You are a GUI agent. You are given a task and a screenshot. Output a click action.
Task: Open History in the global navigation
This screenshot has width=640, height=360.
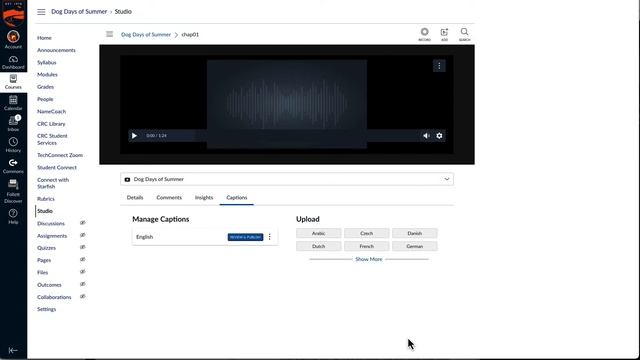tap(13, 145)
